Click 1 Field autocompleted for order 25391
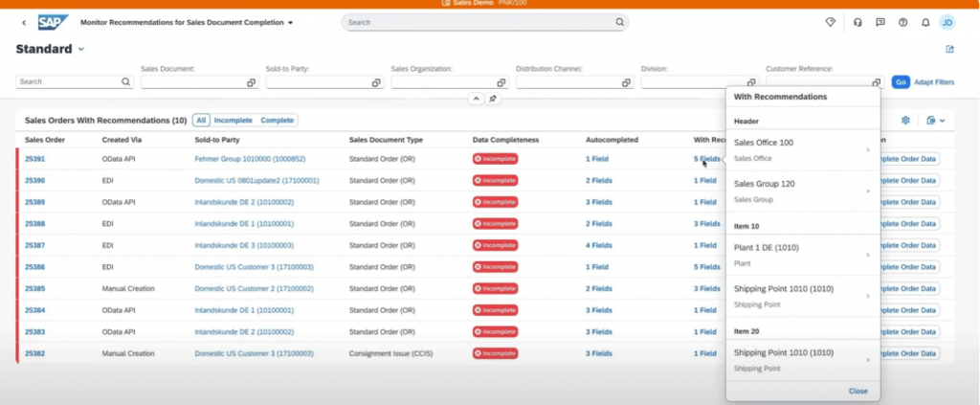This screenshot has width=980, height=405. coord(597,159)
